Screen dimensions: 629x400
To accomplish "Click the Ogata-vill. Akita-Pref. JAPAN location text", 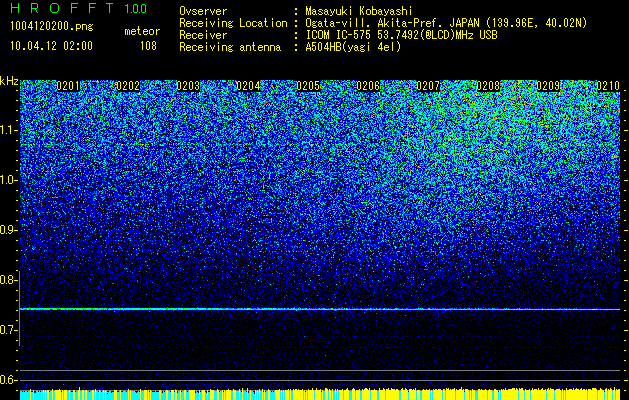I will (446, 23).
